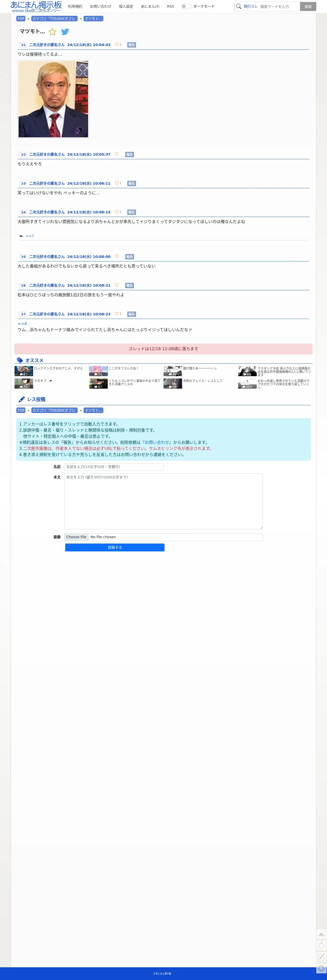Follow the >>7 reply link under post 4
Image resolution: width=327 pixels, height=980 pixels.
coord(30,236)
